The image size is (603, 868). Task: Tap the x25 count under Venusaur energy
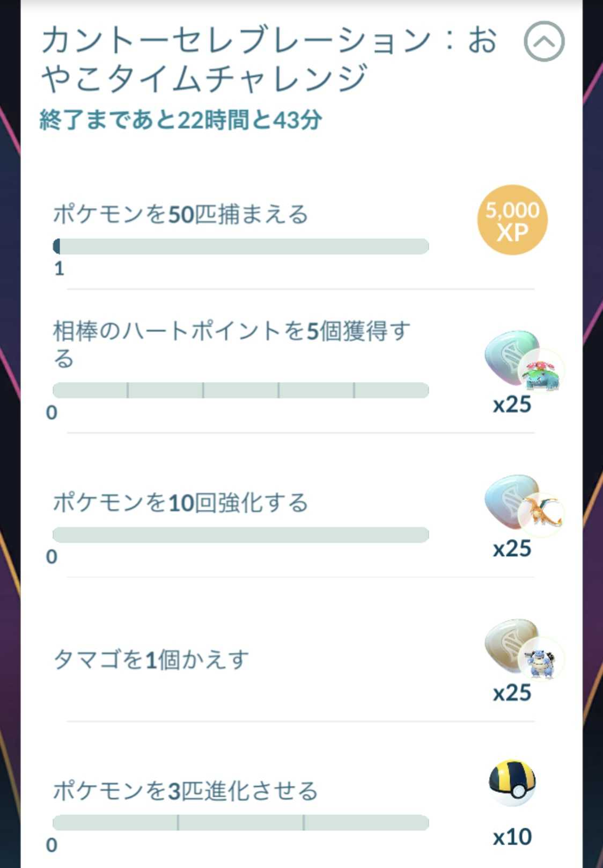coord(512,404)
